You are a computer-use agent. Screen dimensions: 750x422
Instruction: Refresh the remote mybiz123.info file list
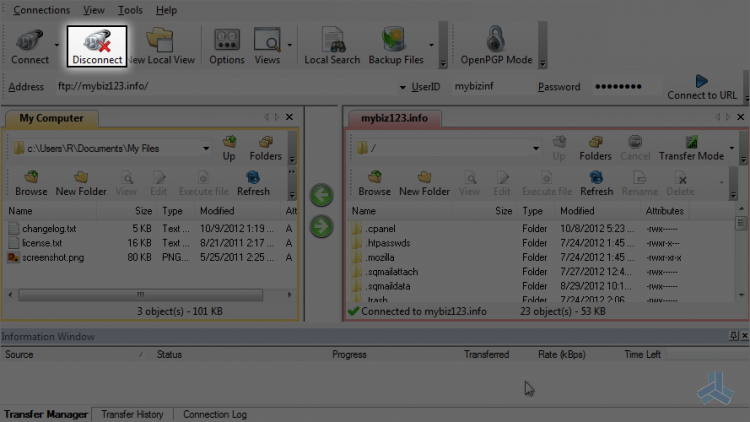coord(596,184)
